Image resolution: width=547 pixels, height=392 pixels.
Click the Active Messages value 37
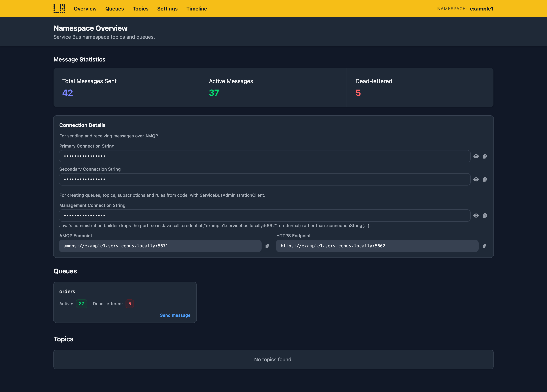(214, 93)
